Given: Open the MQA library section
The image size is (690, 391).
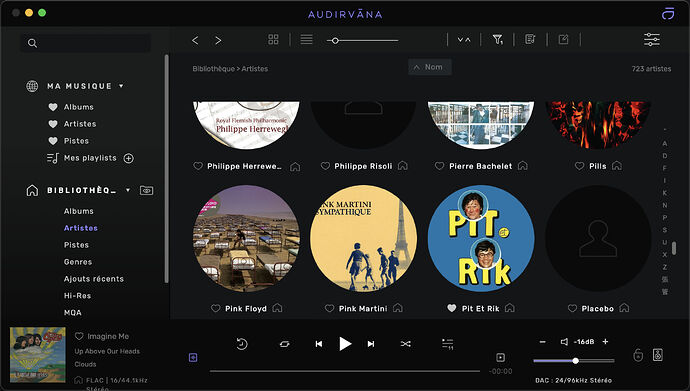Looking at the screenshot, I should coord(73,313).
